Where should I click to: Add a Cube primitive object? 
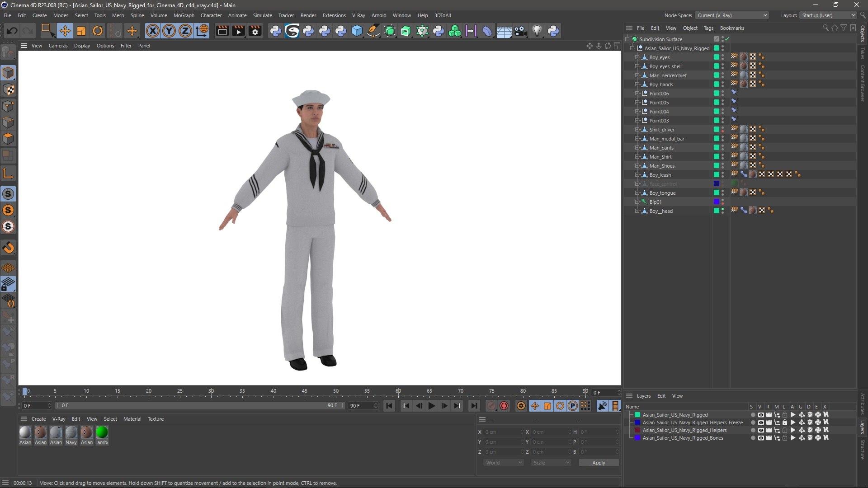click(357, 31)
